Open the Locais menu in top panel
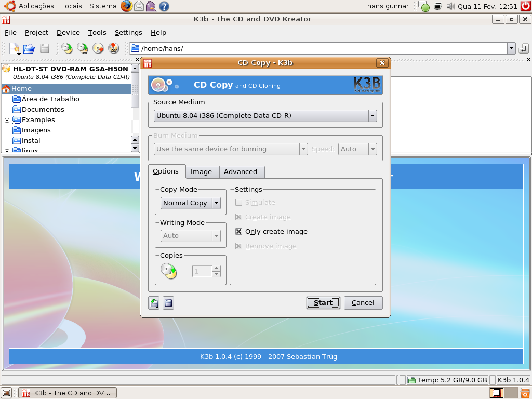Viewport: 532px width, 399px height. click(x=72, y=6)
